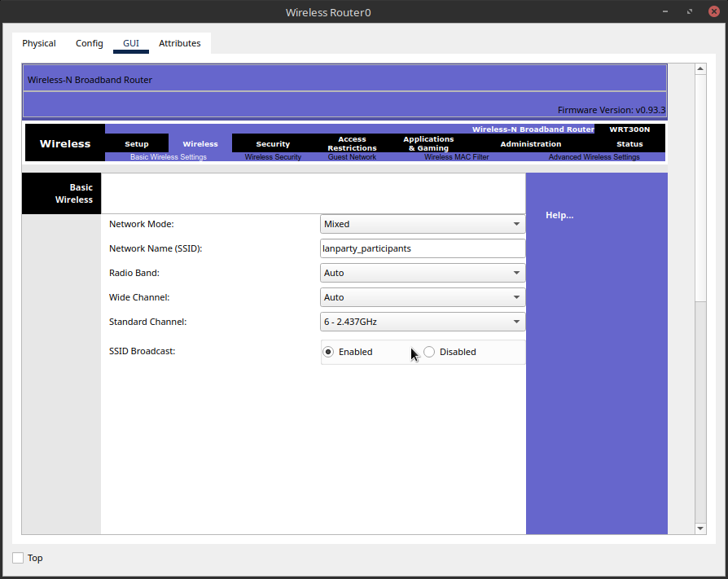Expand the Network Mode dropdown
The height and width of the screenshot is (579, 728).
[422, 224]
